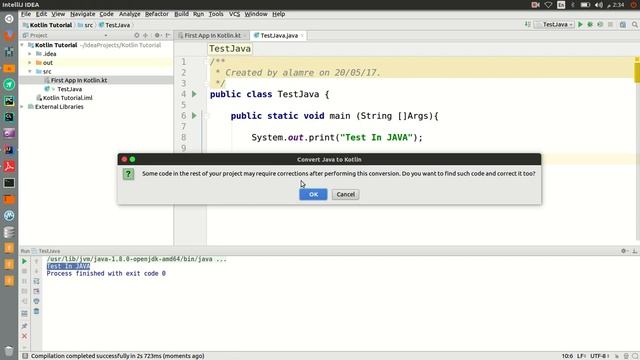Click the Collapse All icon in Project panel
This screenshot has width=640, height=360.
[146, 36]
